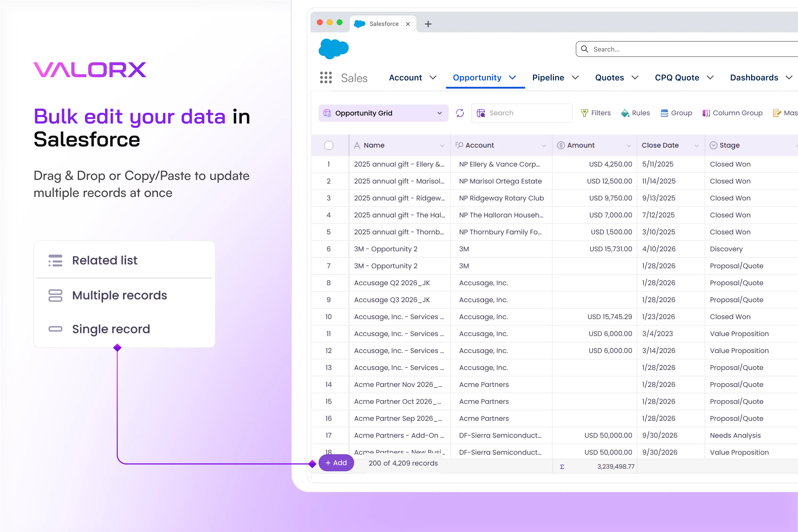Viewport: 798px width, 532px height.
Task: Click the sigma sum icon in footer
Action: tap(562, 467)
